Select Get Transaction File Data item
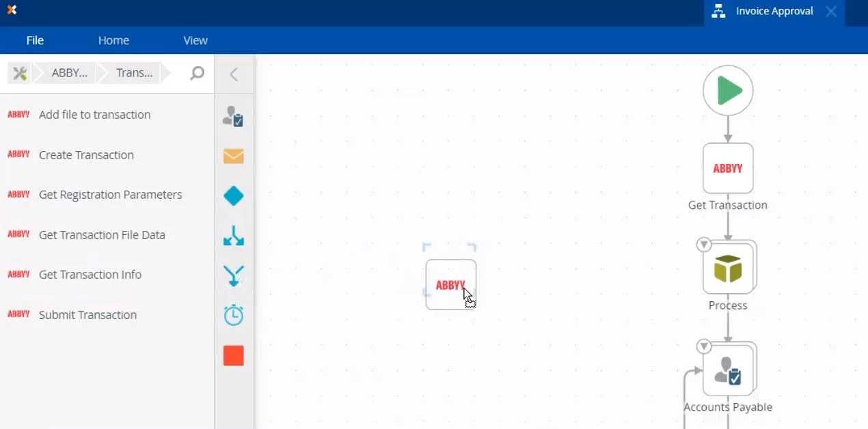 pyautogui.click(x=102, y=235)
